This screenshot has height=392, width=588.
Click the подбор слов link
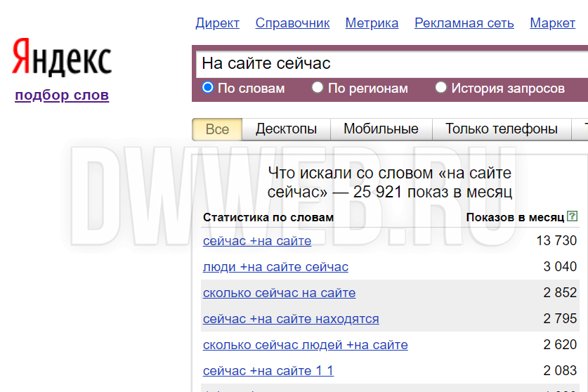pyautogui.click(x=62, y=96)
